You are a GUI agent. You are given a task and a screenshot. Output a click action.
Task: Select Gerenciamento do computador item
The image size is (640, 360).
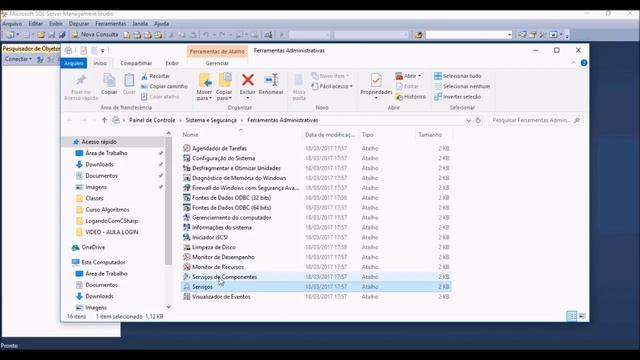227,218
